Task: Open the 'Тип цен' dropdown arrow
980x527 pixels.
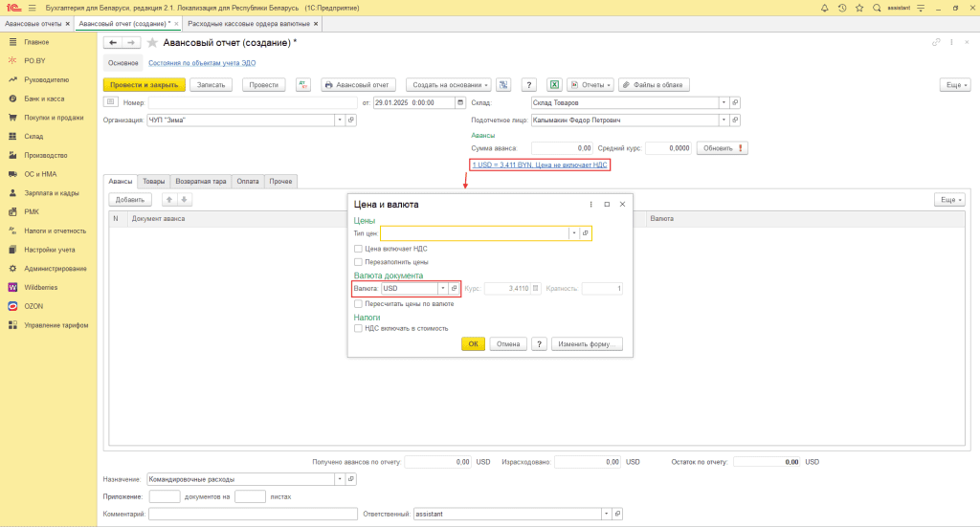Action: [x=574, y=233]
